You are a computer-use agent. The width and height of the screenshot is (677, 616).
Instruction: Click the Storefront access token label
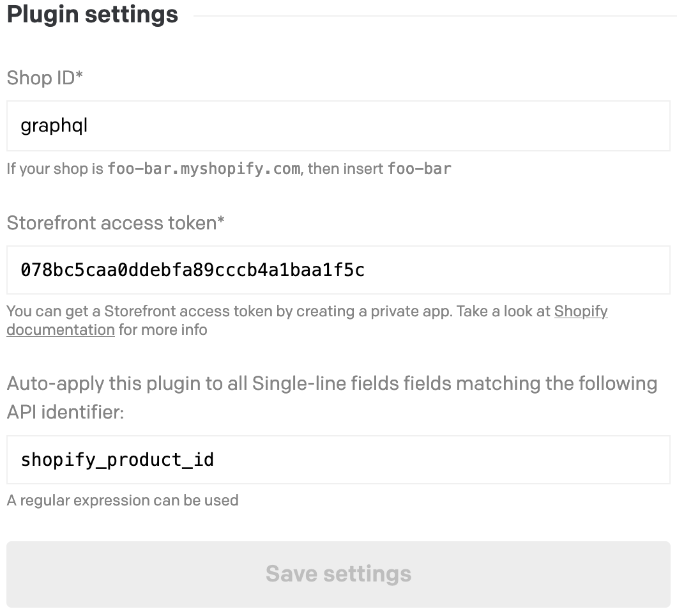112,223
